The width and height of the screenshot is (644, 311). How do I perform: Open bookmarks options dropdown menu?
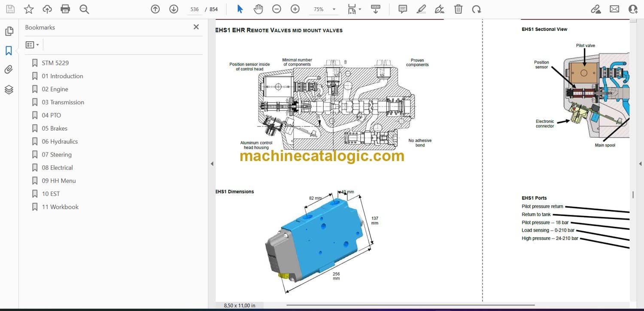point(32,45)
